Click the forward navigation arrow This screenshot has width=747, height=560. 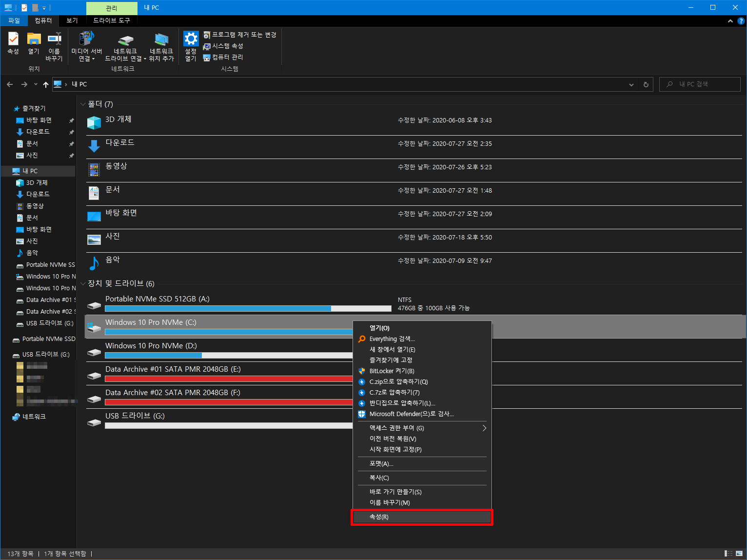(24, 84)
